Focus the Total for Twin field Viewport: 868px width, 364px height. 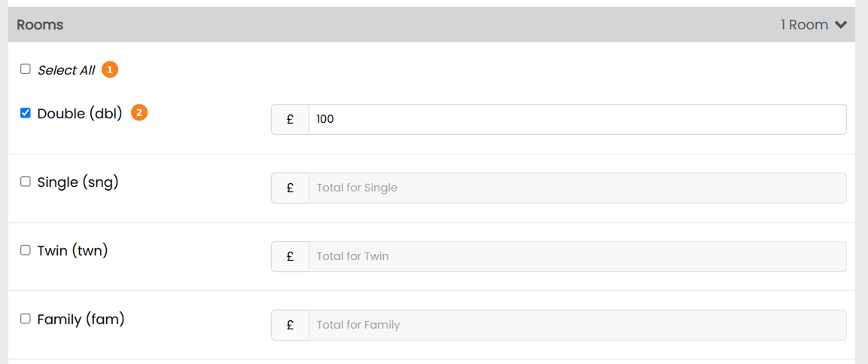(577, 256)
